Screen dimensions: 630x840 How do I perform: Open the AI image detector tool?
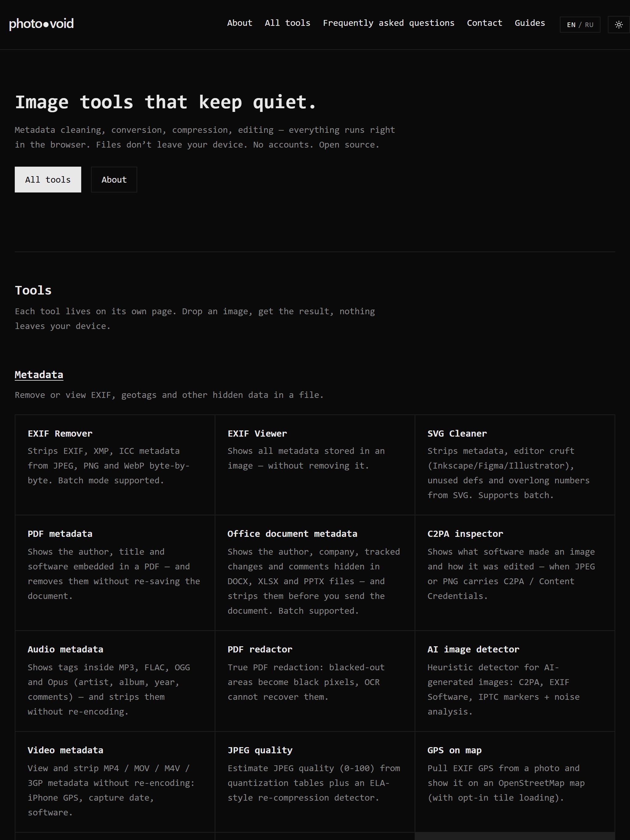tap(514, 681)
